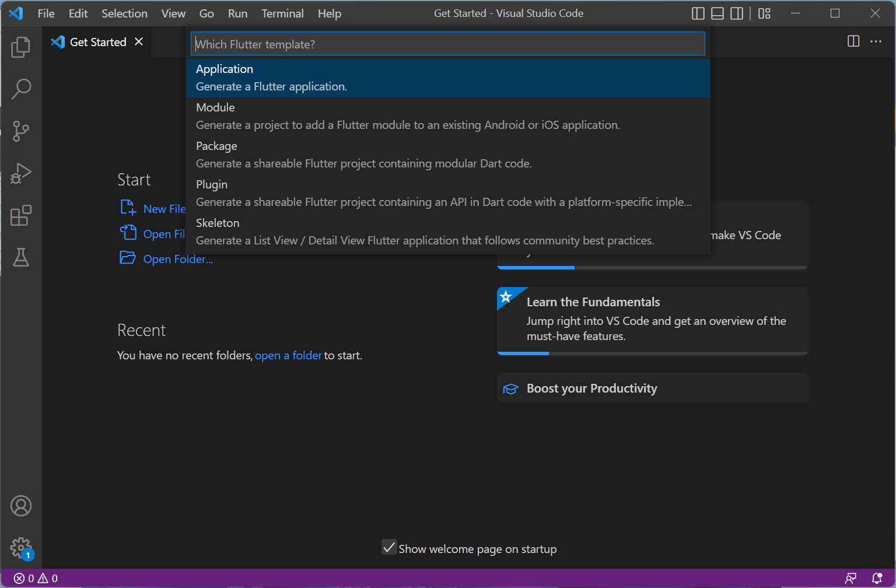This screenshot has height=588, width=896.
Task: Click the Open Folder link
Action: tap(178, 259)
